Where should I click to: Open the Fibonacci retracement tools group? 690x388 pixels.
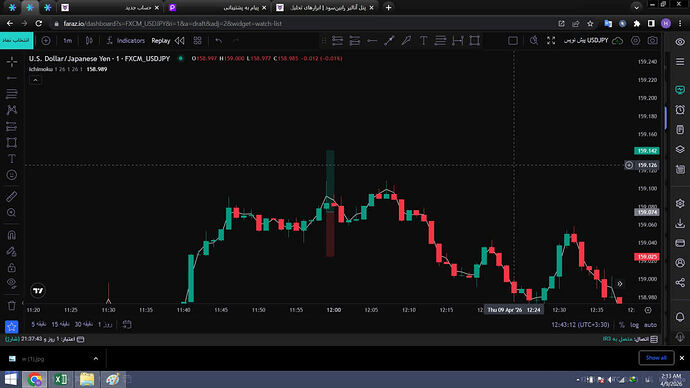point(12,94)
